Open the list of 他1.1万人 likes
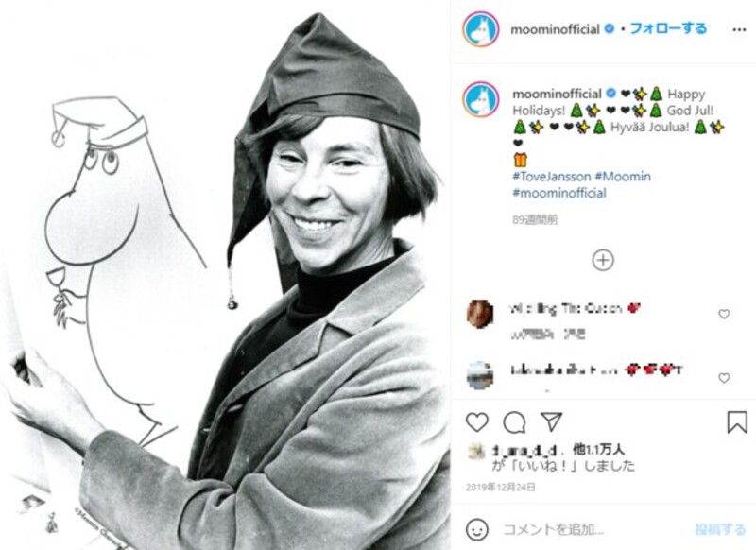This screenshot has height=550, width=756. [x=598, y=450]
